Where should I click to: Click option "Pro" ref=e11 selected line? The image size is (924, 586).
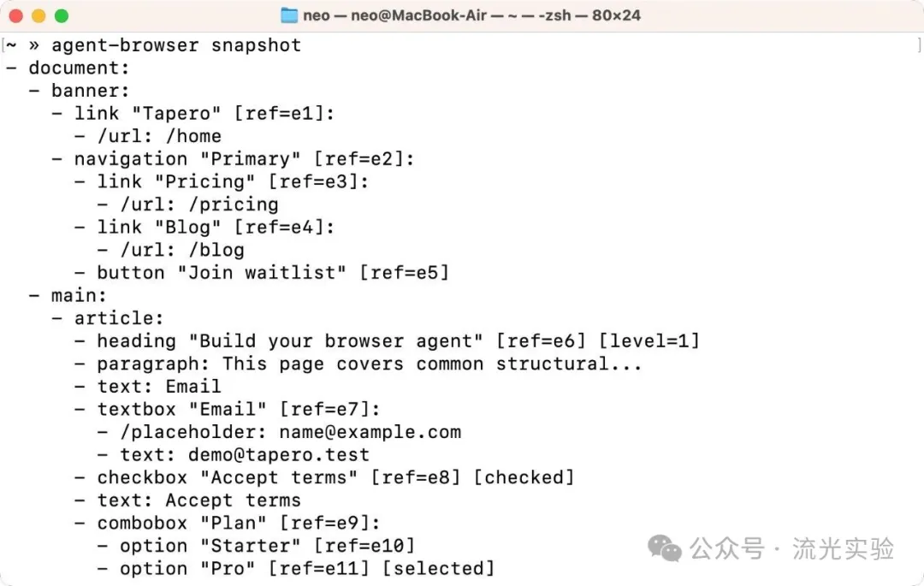(296, 569)
